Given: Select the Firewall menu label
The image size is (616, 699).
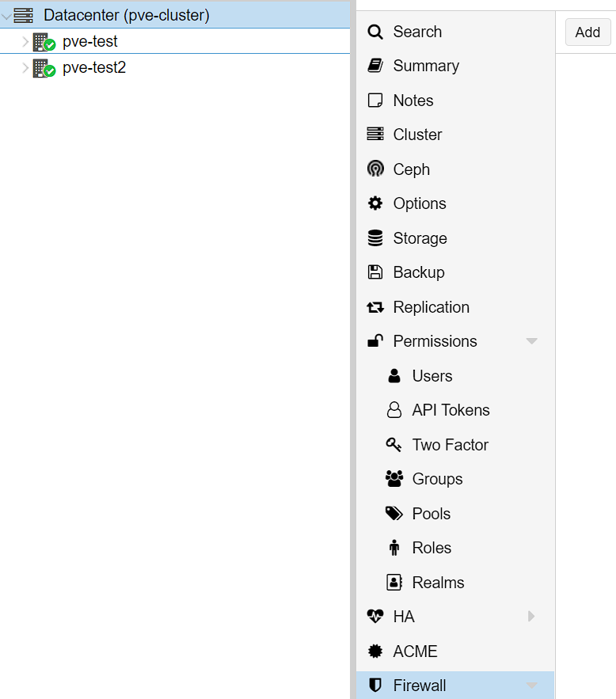Looking at the screenshot, I should [x=420, y=686].
